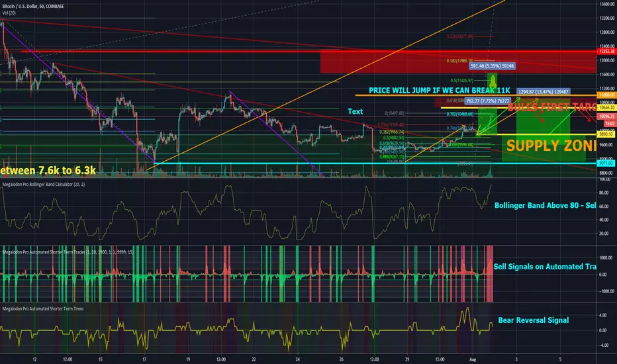Screen dimensions: 617x364
Task: Click the cyan 'Text' annotation
Action: pos(356,111)
